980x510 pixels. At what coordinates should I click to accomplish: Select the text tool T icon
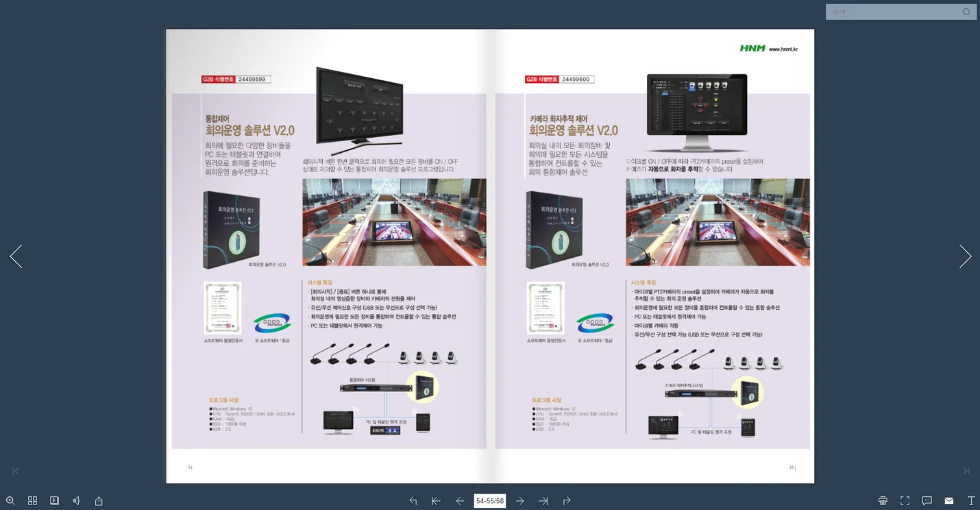(x=971, y=501)
